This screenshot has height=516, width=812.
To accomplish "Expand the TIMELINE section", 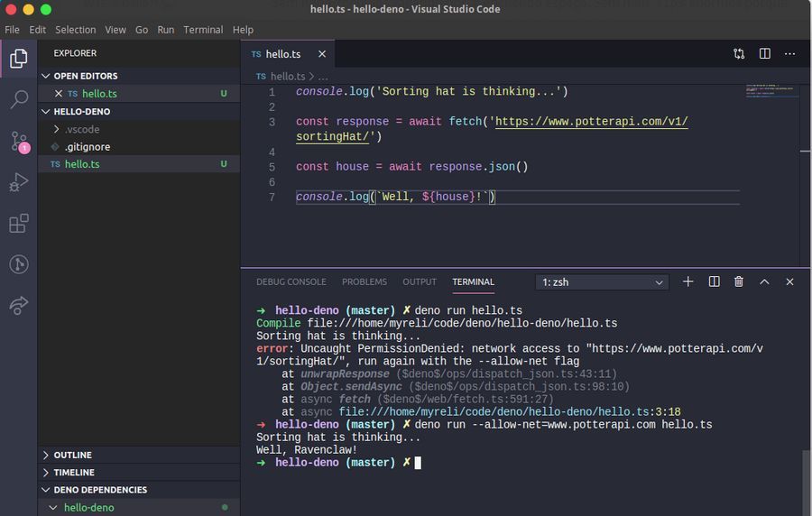I will click(74, 472).
